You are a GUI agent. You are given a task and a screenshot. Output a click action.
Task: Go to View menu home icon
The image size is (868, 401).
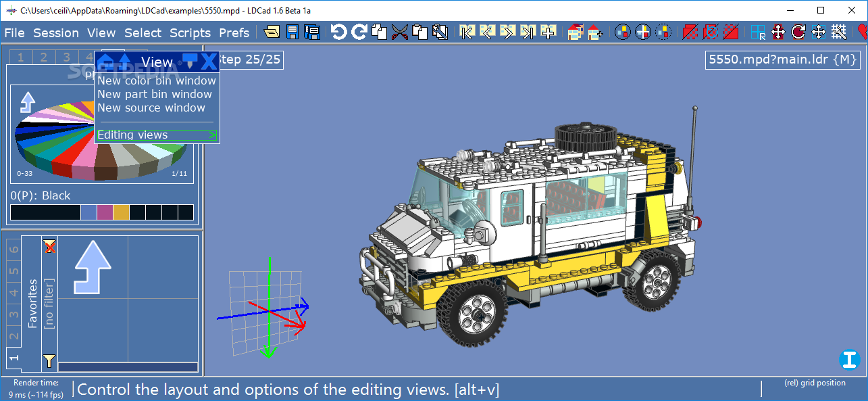pos(105,62)
